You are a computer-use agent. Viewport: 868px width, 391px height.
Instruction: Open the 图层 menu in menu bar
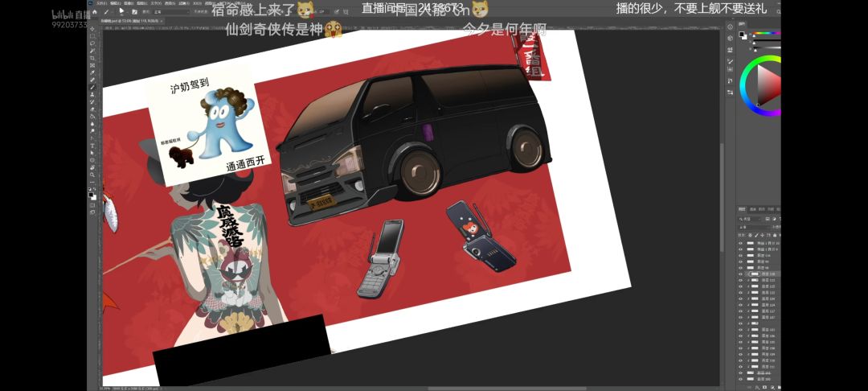142,3
